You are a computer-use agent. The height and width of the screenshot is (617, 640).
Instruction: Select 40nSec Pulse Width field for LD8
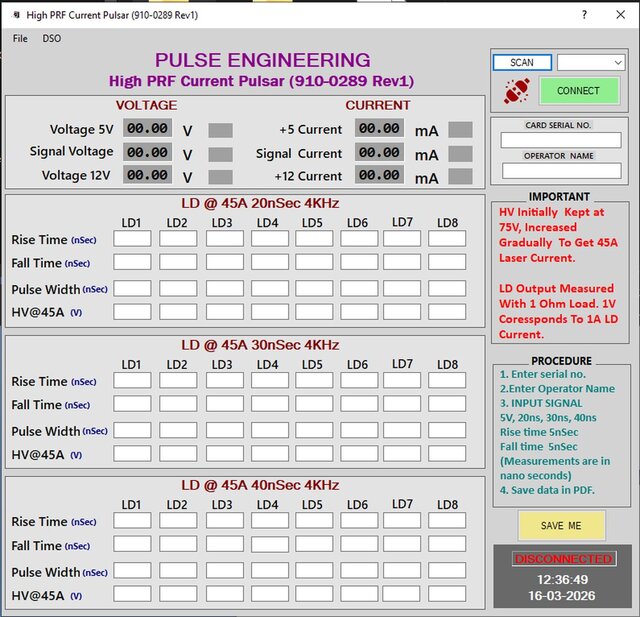pos(447,570)
